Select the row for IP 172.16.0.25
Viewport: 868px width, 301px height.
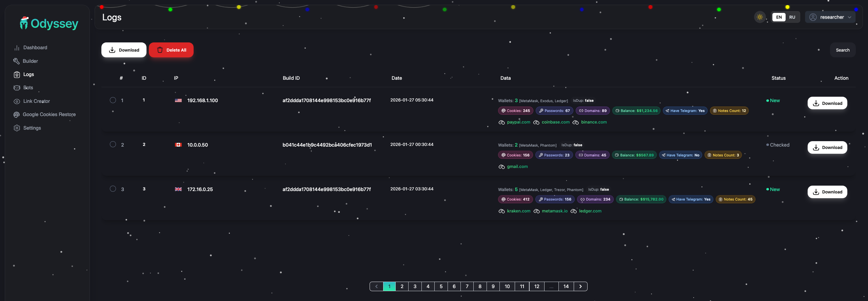point(113,189)
